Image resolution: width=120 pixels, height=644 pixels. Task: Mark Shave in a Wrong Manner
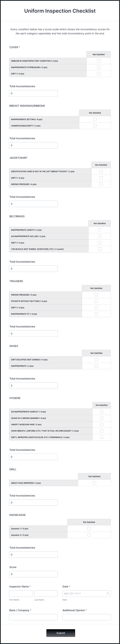(101, 418)
